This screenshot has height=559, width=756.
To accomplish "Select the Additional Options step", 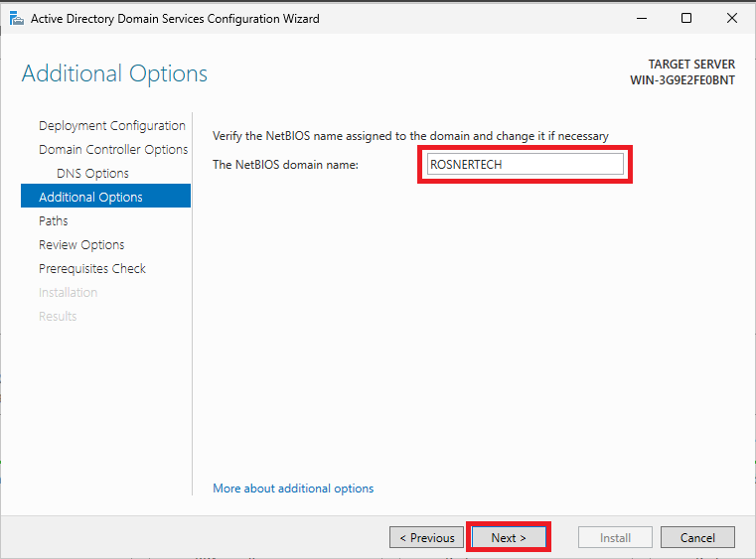I will point(105,196).
